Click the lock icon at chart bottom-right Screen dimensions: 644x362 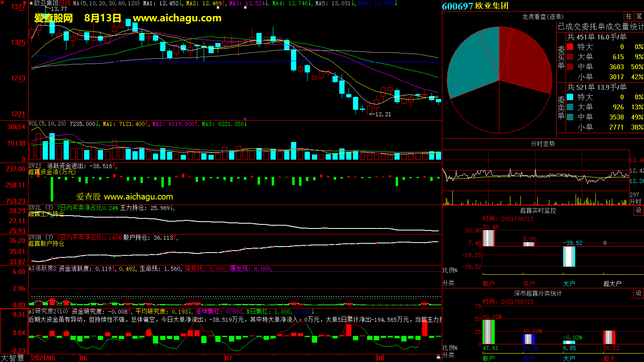point(438,357)
